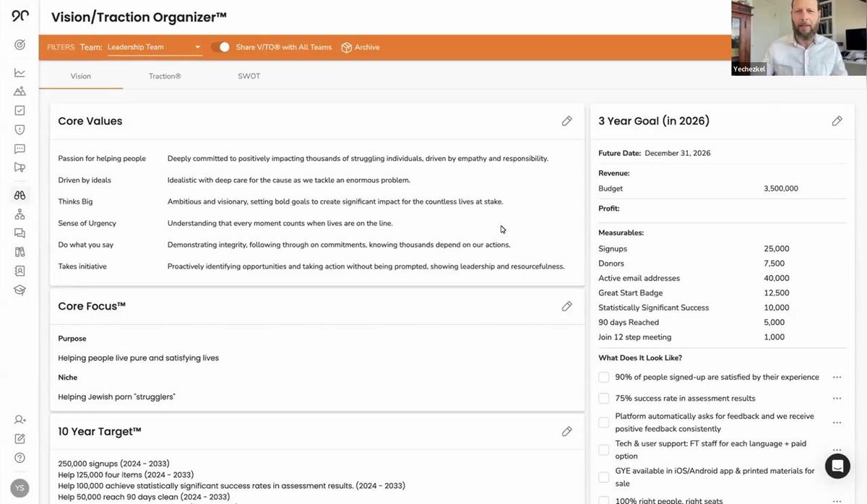Image resolution: width=867 pixels, height=504 pixels.
Task: Click 'Sense of Urgency' core value
Action: [x=87, y=224]
